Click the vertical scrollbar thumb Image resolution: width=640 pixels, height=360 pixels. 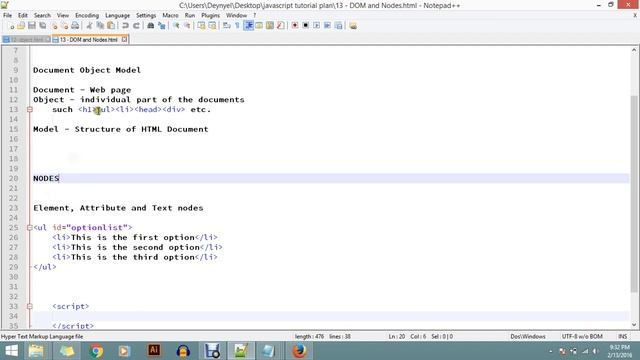pyautogui.click(x=634, y=194)
